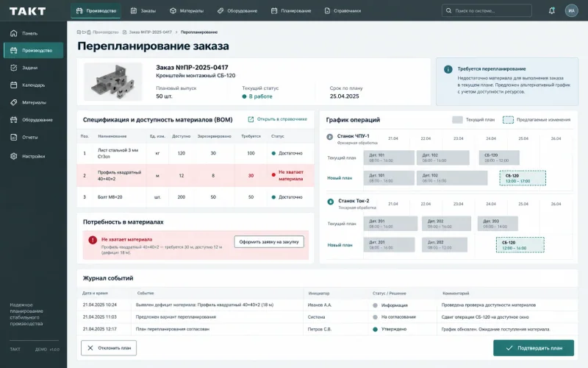Click initiator Петров С.В. in event log
The height and width of the screenshot is (368, 588).
pyautogui.click(x=319, y=329)
